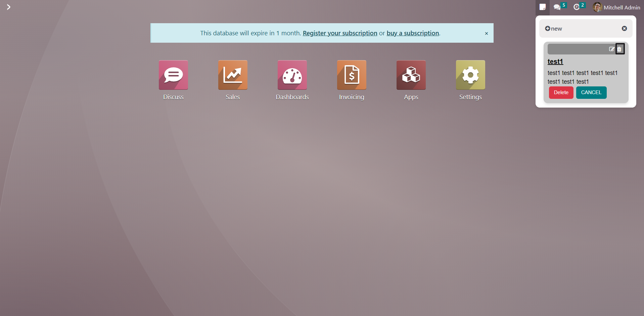Dismiss the database expiry banner
644x316 pixels.
click(486, 33)
